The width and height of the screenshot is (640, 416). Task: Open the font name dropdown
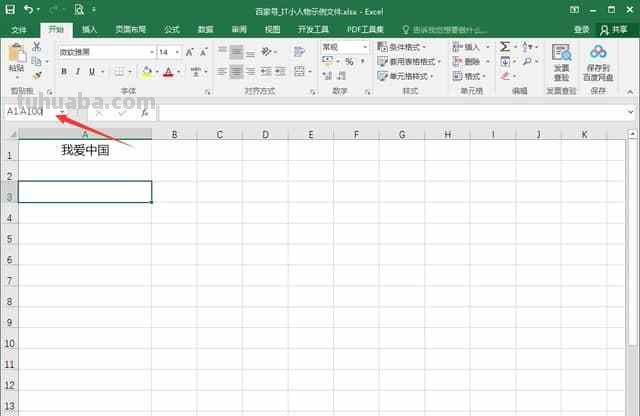[152, 52]
